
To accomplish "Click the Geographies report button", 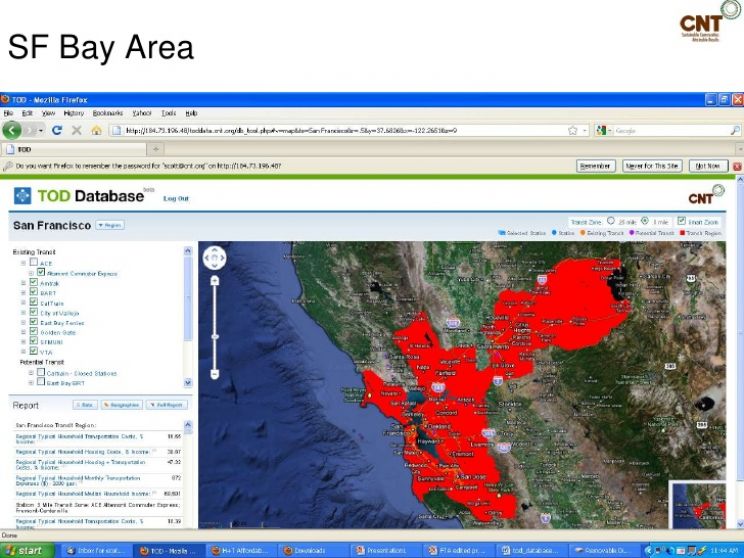I will [121, 405].
